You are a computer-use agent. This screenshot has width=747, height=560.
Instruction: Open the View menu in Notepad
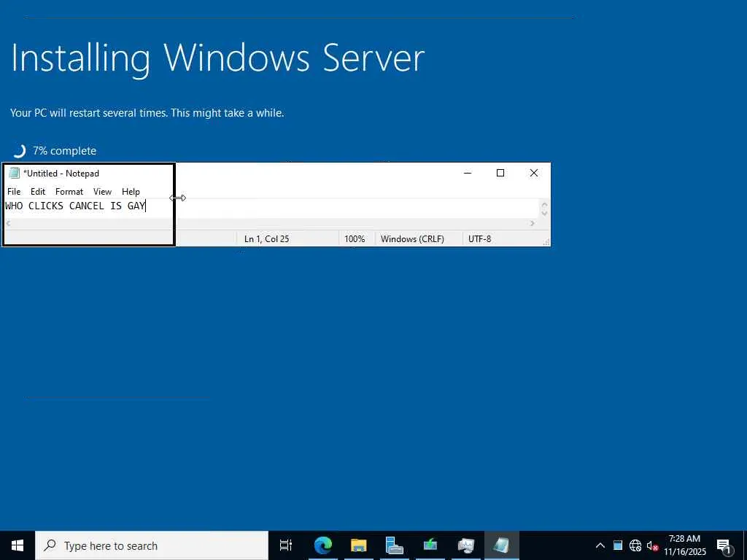coord(102,192)
